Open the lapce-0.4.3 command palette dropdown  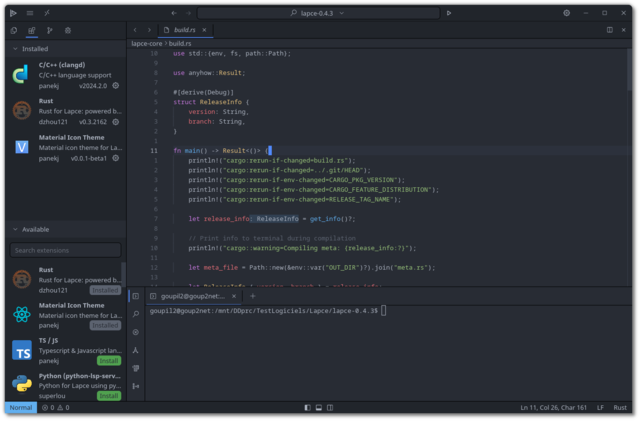click(x=320, y=13)
